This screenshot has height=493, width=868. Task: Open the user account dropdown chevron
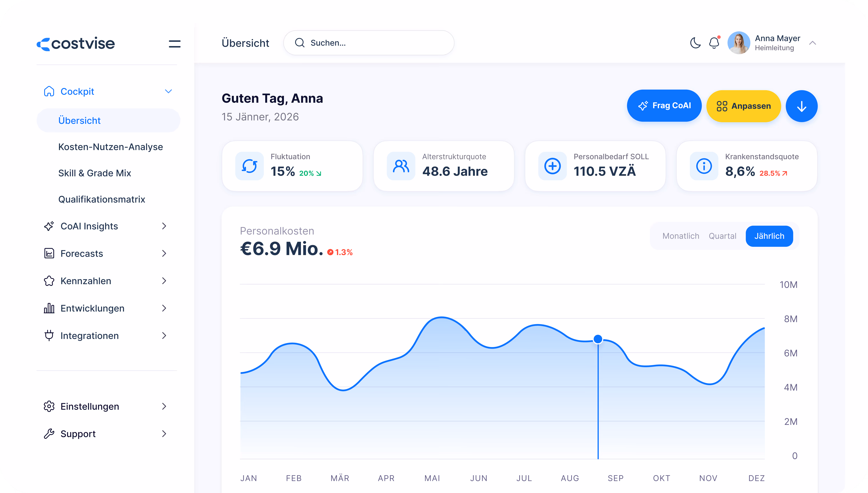coord(812,43)
